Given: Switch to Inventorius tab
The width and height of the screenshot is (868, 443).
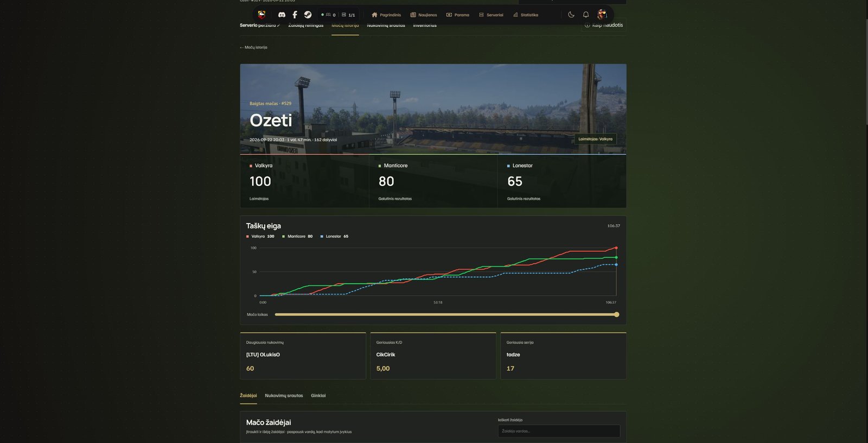Looking at the screenshot, I should click(425, 25).
